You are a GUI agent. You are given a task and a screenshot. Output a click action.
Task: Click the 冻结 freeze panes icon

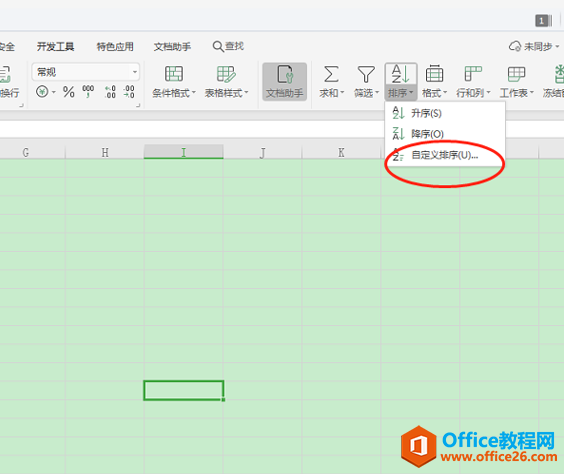click(x=559, y=74)
